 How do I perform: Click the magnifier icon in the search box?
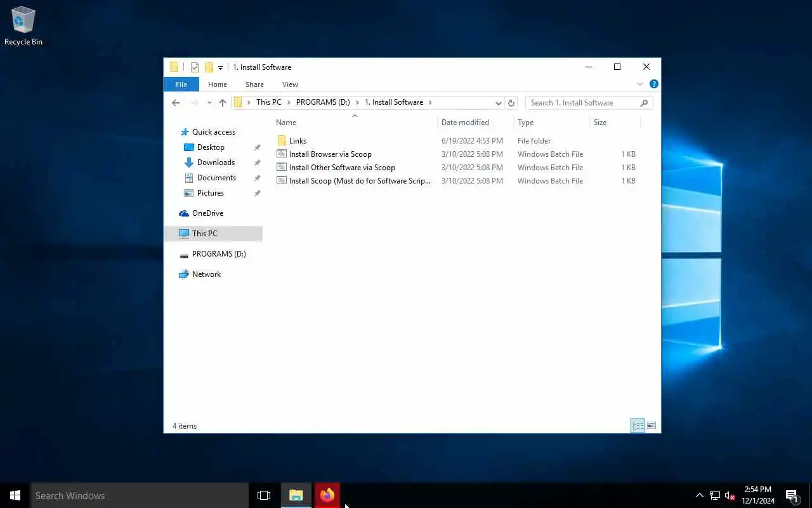pos(644,103)
